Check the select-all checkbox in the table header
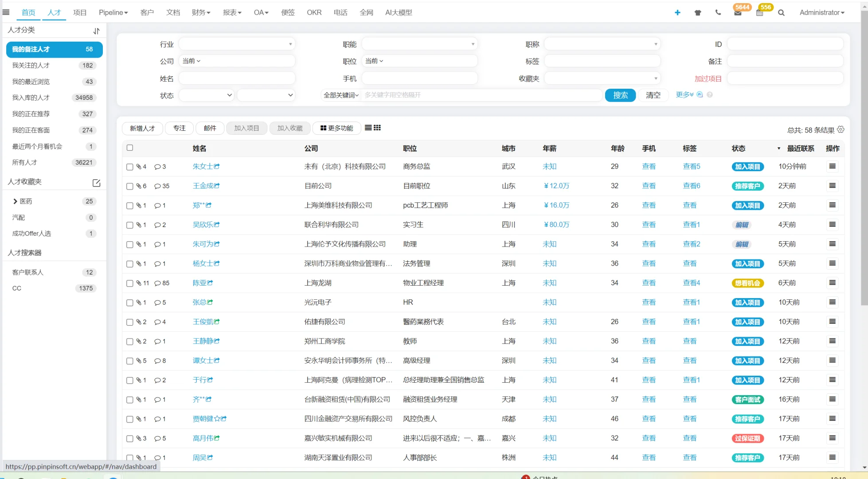868x479 pixels. point(130,148)
